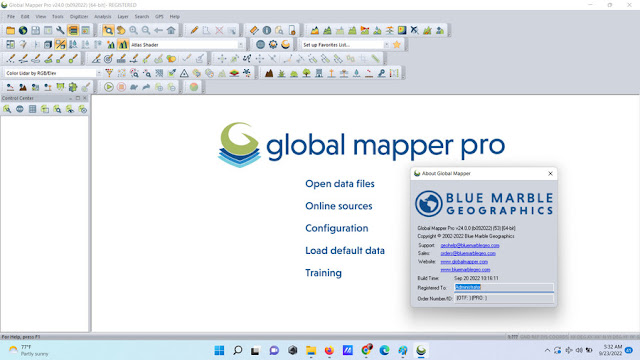The width and height of the screenshot is (640, 360).
Task: Select the Digitizer pencil tool
Action: 194,30
